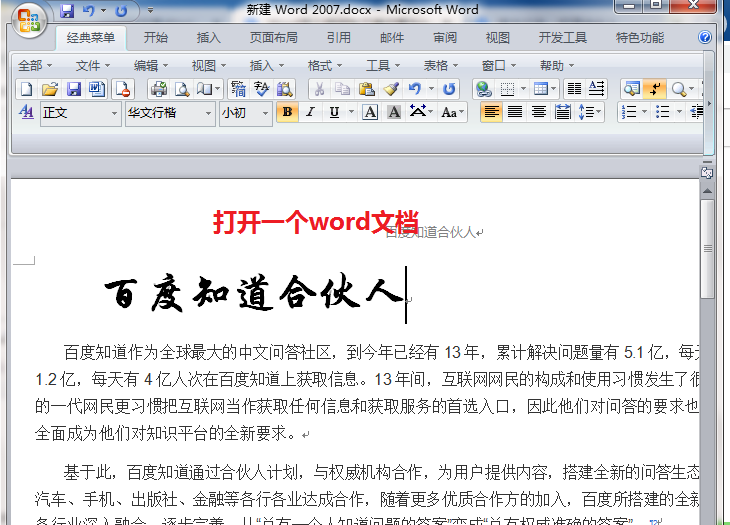Toggle justify alignment
The width and height of the screenshot is (730, 525).
(515, 112)
